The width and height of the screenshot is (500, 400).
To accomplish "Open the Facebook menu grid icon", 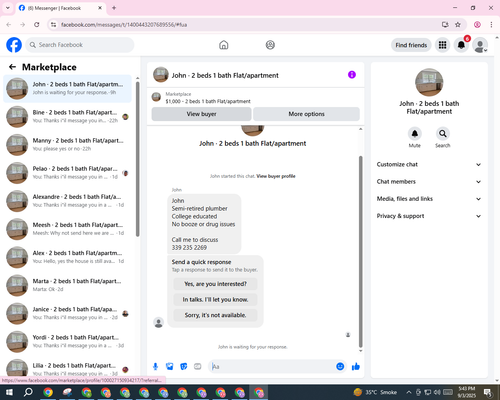I will pyautogui.click(x=442, y=45).
